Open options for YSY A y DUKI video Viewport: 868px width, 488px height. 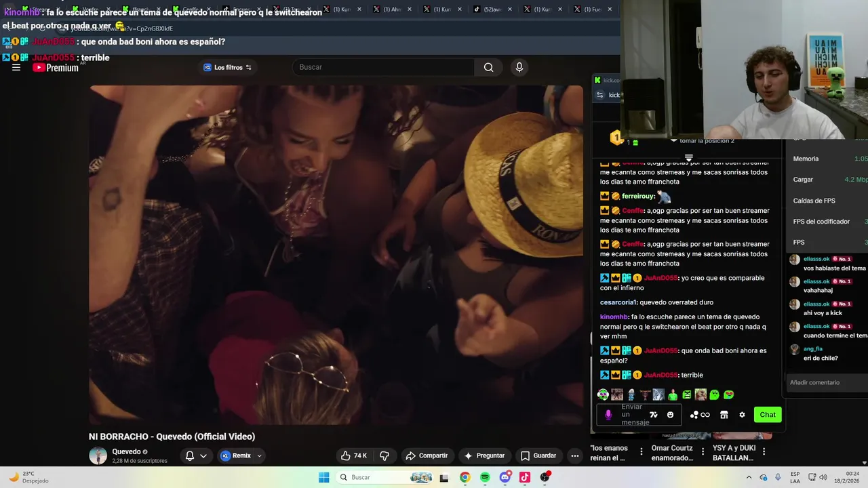pos(764,451)
